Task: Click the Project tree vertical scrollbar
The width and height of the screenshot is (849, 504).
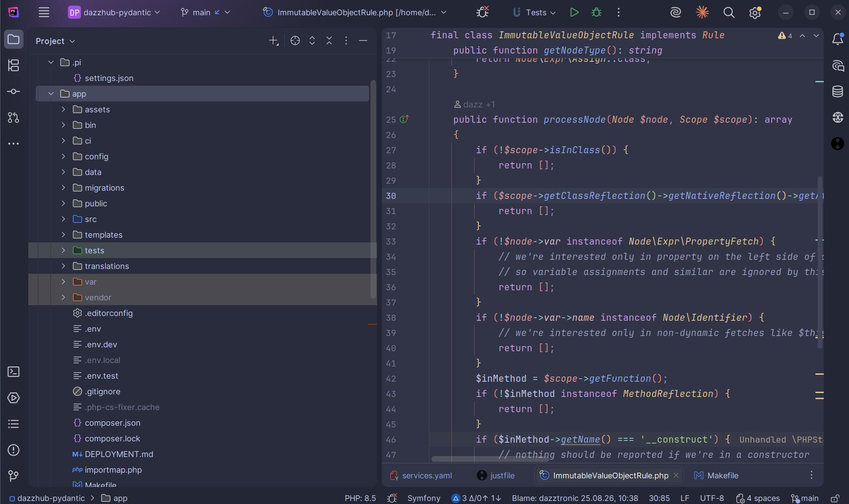Action: tap(373, 189)
